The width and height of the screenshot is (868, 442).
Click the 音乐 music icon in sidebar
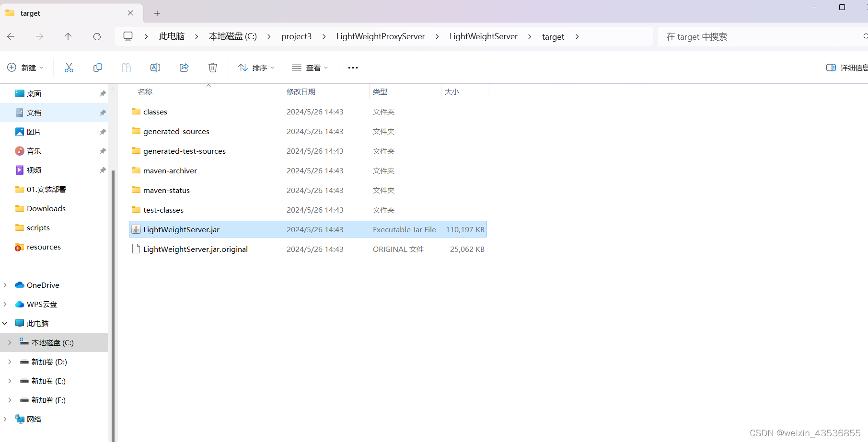(x=20, y=151)
